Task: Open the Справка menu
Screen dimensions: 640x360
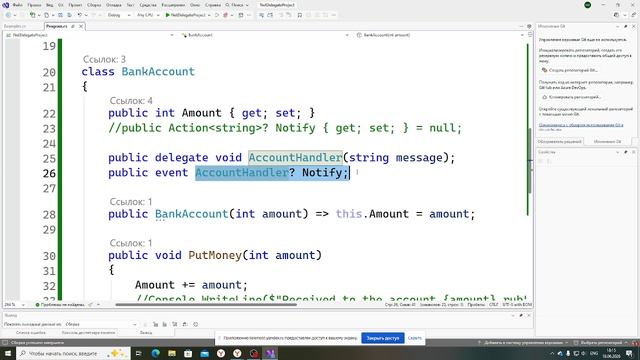Action: (x=213, y=5)
